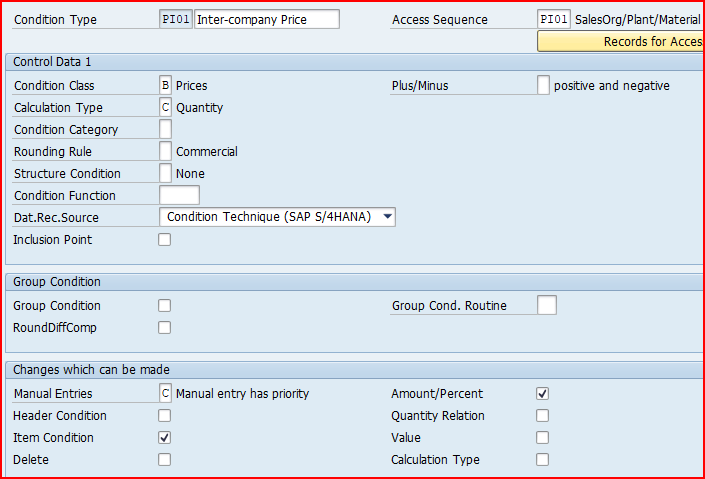Select the Condition Function input field
705x479 pixels.
coord(179,195)
